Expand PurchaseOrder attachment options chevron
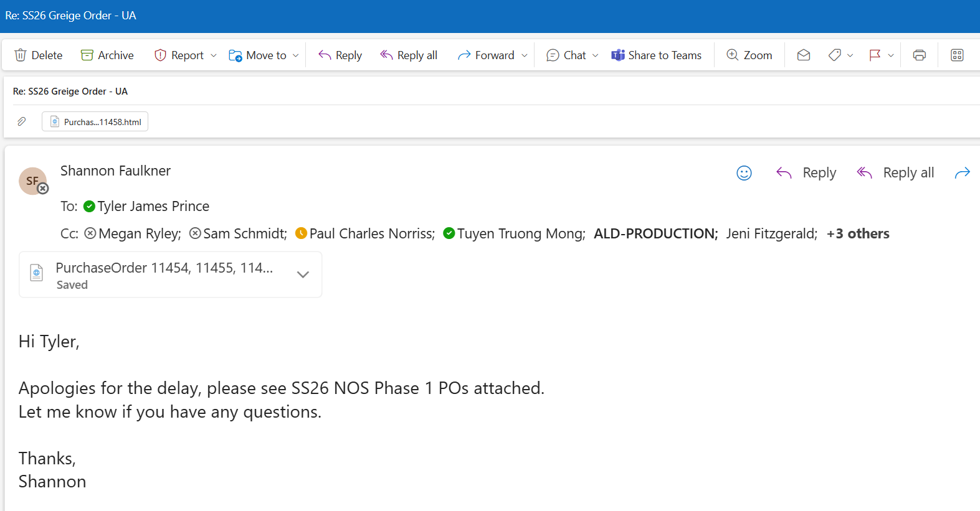 coord(303,274)
